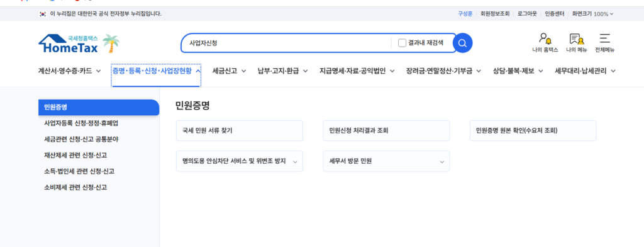644x247 pixels.
Task: Open 화면크기 100% dropdown
Action: (x=592, y=14)
